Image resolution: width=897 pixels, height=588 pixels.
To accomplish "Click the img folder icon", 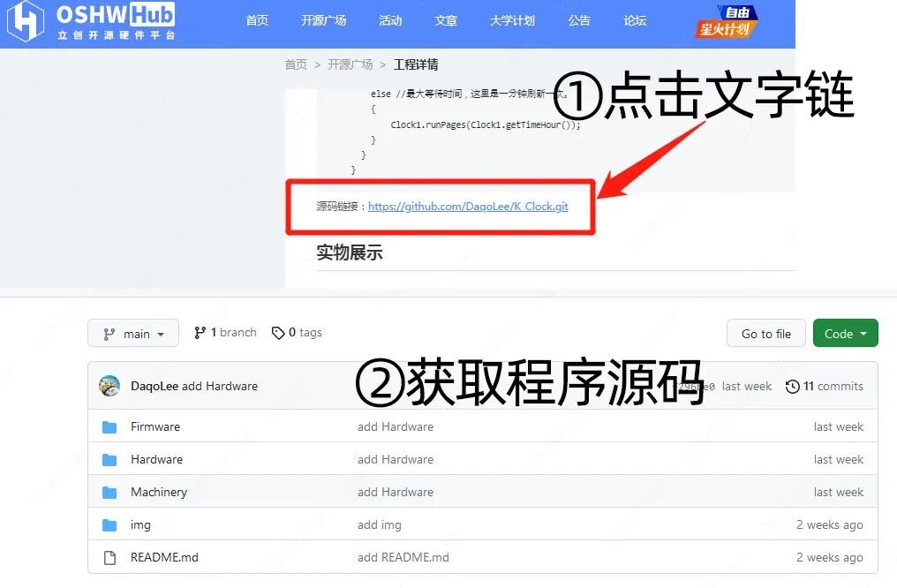I will (x=109, y=525).
